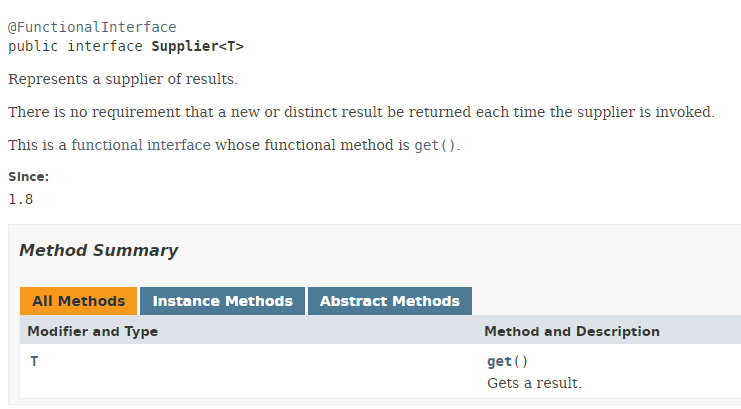741x409 pixels.
Task: Click the 1.8 version text
Action: tap(21, 198)
